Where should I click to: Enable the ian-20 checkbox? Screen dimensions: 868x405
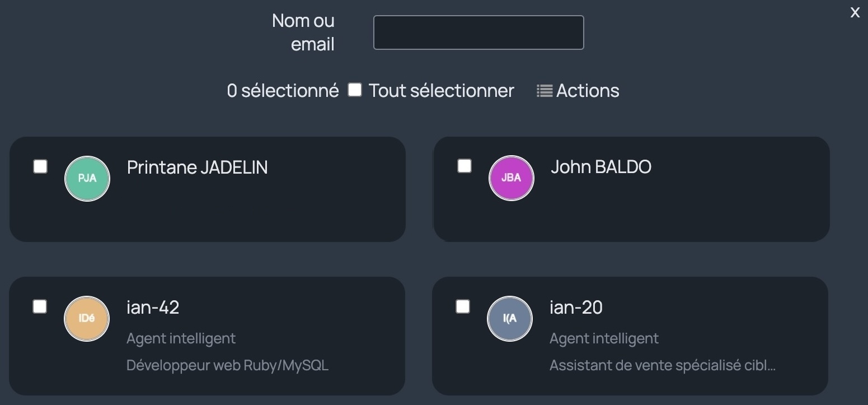click(x=463, y=306)
